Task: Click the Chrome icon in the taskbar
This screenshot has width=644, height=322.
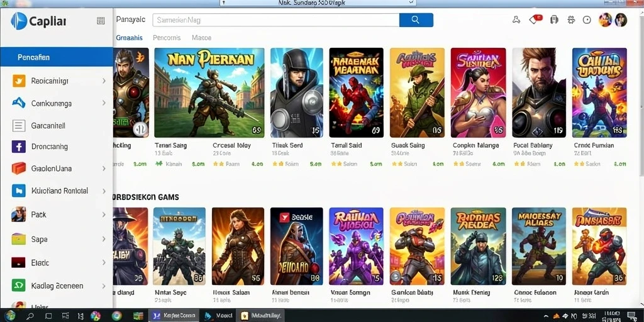Action: 116,316
